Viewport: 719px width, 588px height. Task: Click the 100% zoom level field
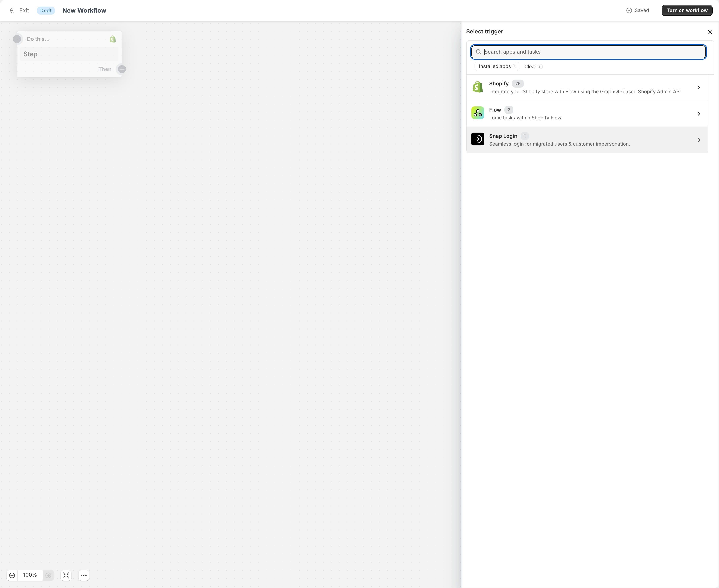(30, 575)
